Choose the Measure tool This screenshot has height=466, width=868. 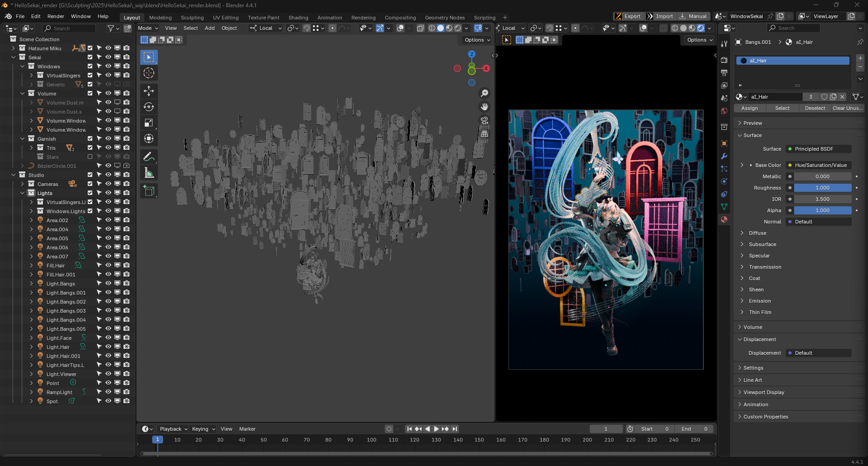(x=149, y=173)
